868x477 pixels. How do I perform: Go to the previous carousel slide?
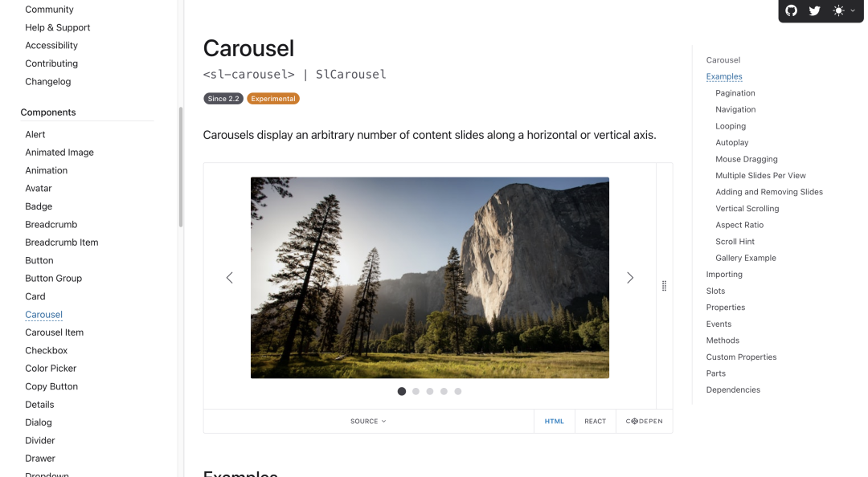pos(229,278)
